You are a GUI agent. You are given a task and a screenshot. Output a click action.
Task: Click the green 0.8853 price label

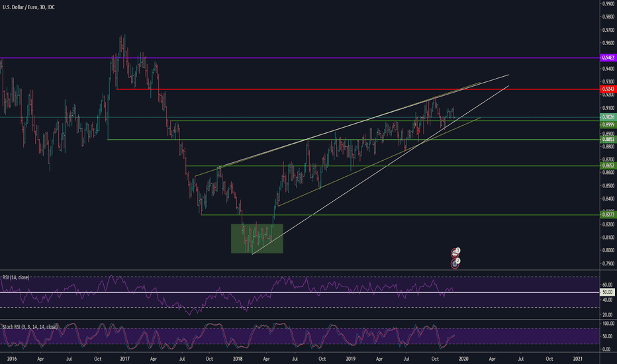pos(608,140)
